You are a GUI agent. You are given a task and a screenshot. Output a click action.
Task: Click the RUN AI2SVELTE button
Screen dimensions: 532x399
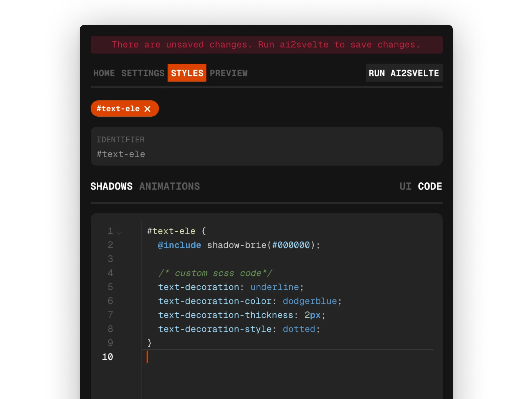click(x=404, y=73)
